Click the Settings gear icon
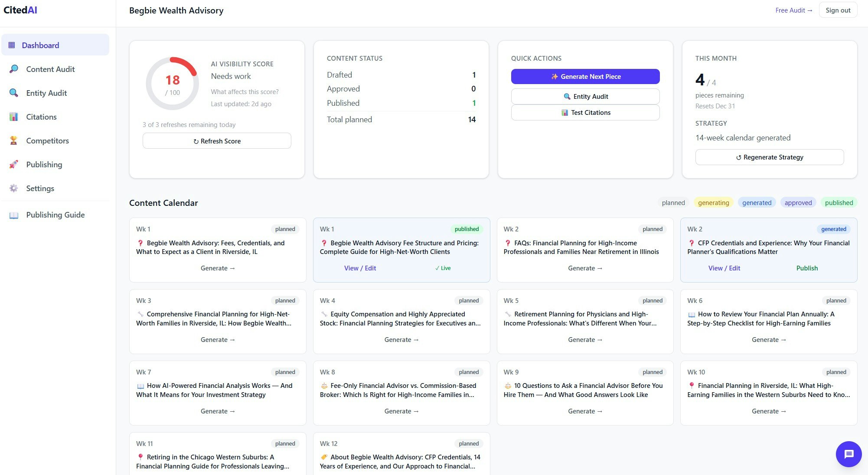 click(x=13, y=188)
